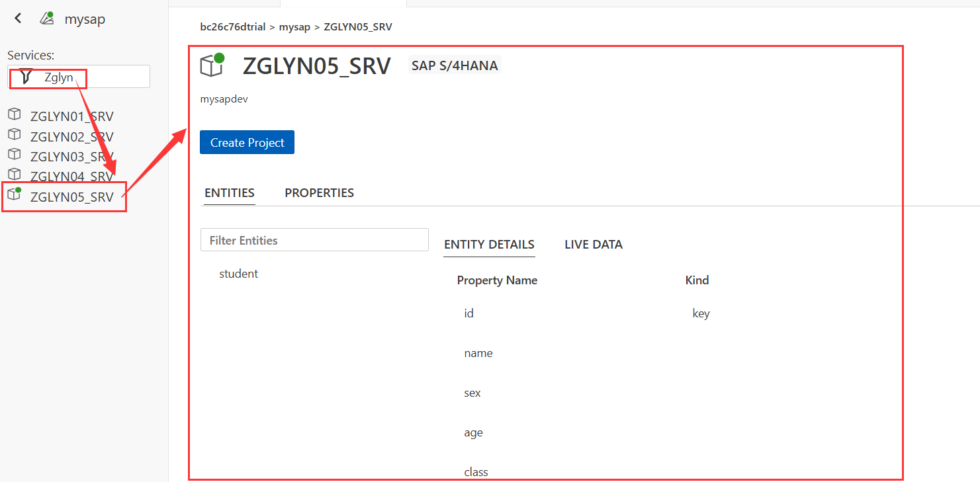Click the filter funnel icon in Services field
This screenshot has height=482, width=980.
click(26, 77)
